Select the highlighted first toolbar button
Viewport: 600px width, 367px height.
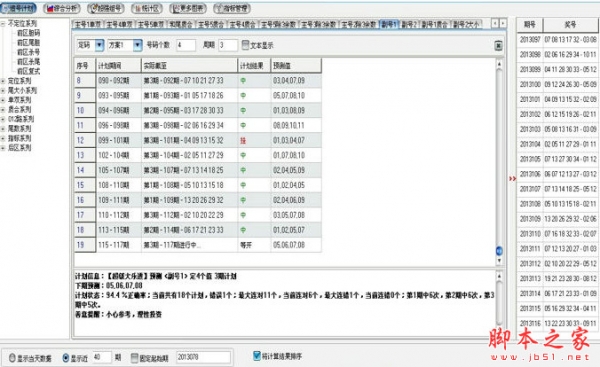pyautogui.click(x=19, y=8)
